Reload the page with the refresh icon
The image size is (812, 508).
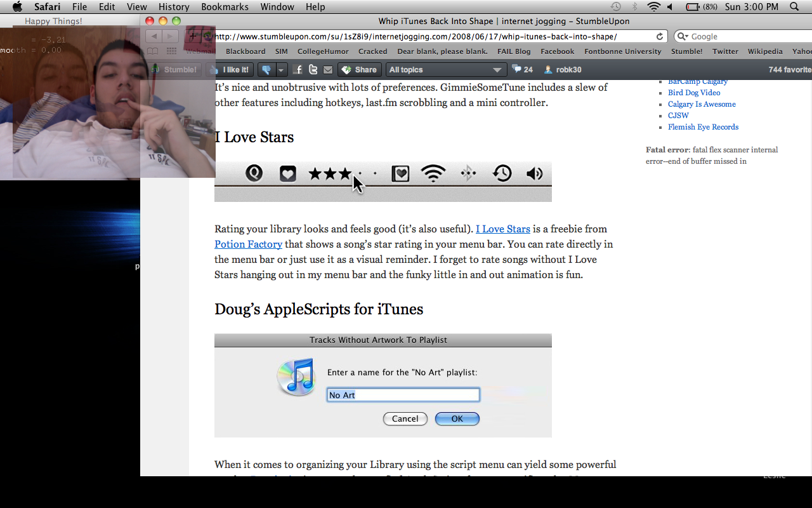[x=660, y=37]
